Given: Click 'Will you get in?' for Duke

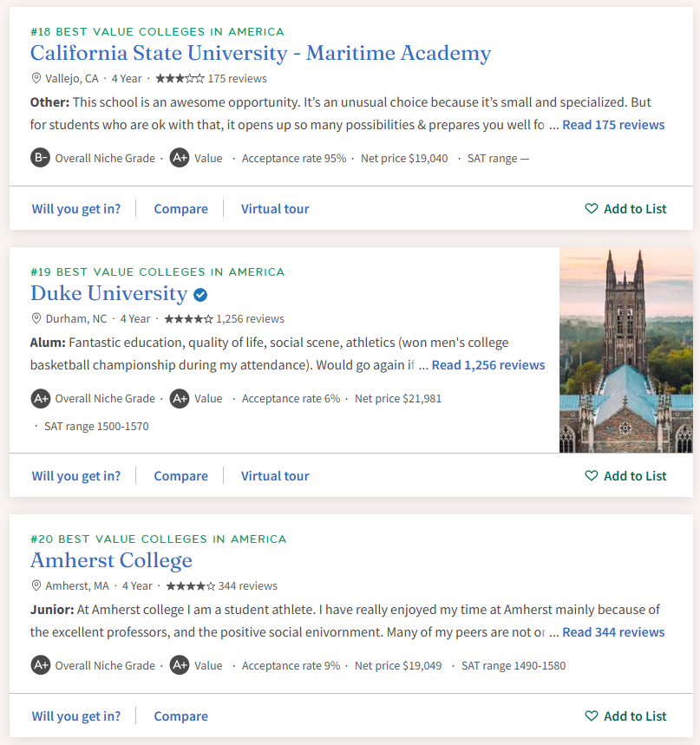Looking at the screenshot, I should (x=76, y=476).
